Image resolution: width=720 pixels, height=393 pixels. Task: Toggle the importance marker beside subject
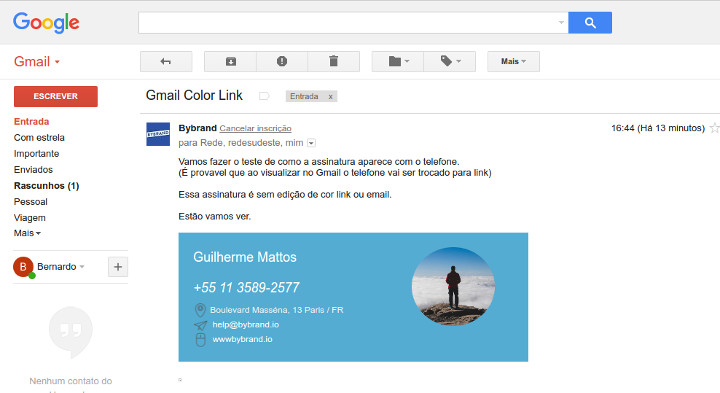pyautogui.click(x=264, y=96)
